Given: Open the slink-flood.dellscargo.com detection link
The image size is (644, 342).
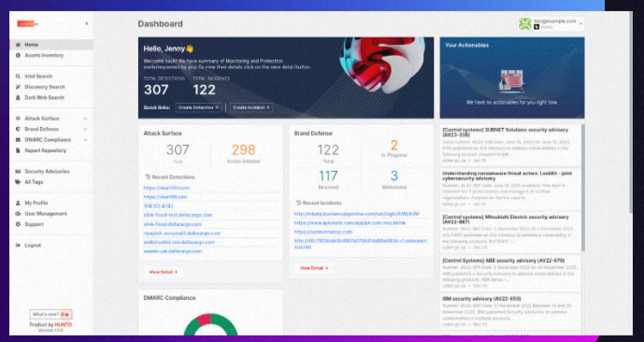Looking at the screenshot, I should pos(173,224).
